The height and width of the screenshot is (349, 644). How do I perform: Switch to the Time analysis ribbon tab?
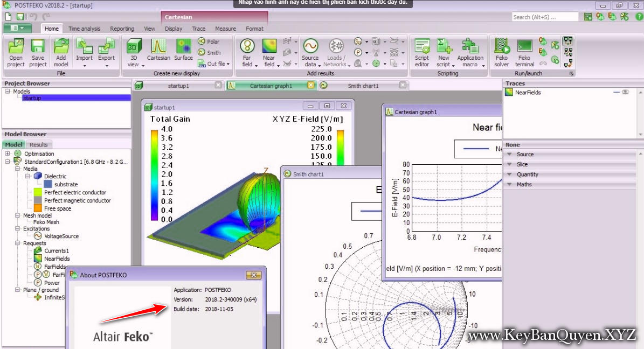(85, 29)
